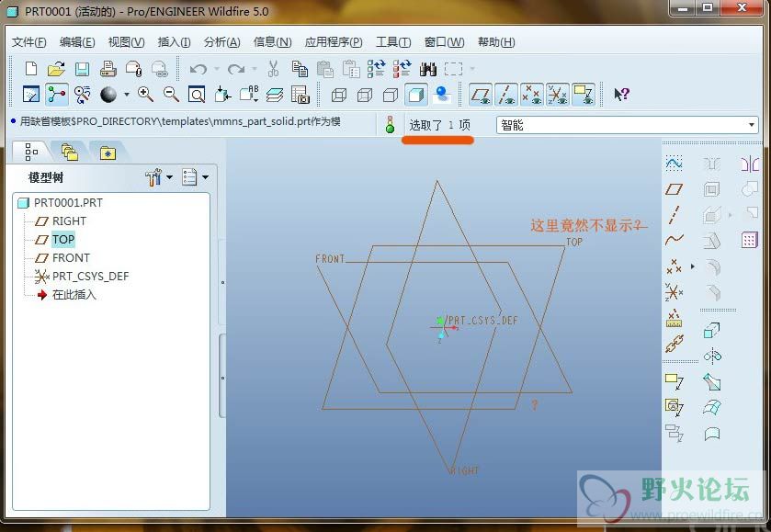Switch display style to No Hidden

pos(390,95)
